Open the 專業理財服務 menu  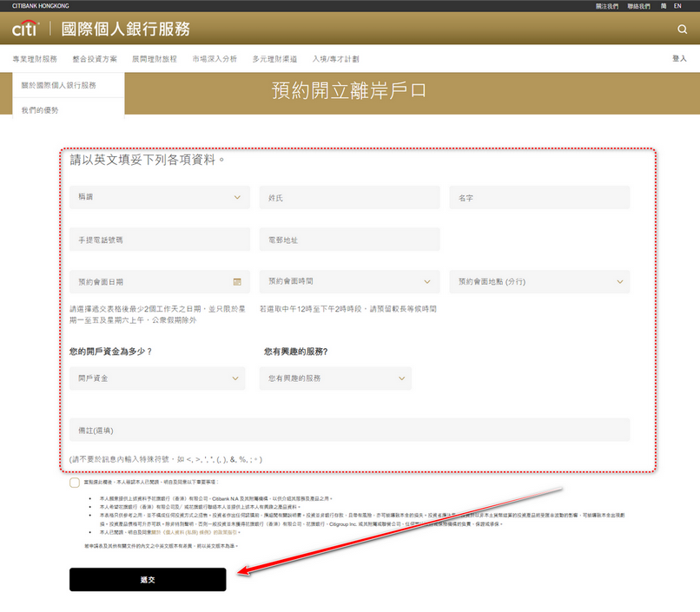35,59
